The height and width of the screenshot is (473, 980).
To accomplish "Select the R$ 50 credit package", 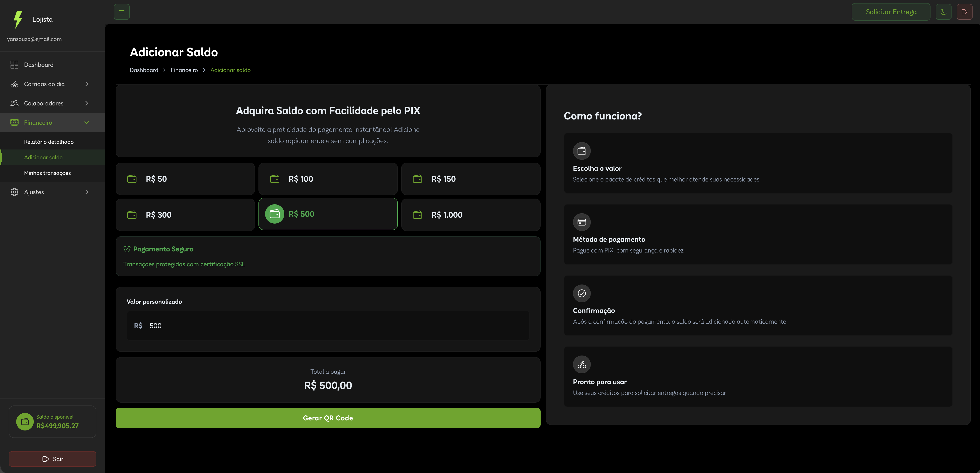I will click(185, 179).
